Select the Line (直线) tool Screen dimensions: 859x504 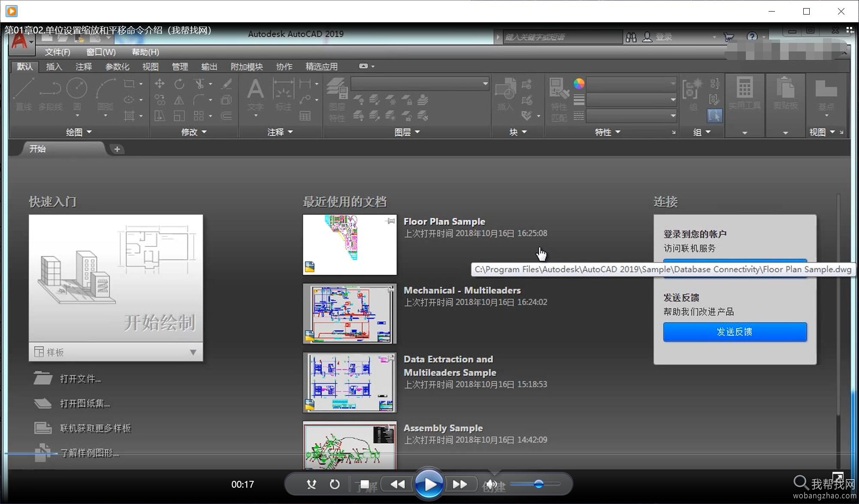tap(24, 94)
